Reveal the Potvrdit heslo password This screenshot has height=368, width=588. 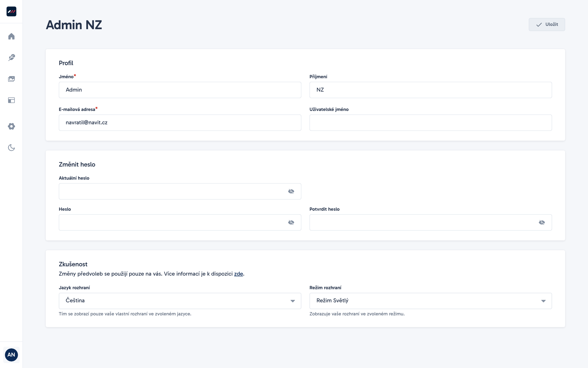[x=542, y=222]
